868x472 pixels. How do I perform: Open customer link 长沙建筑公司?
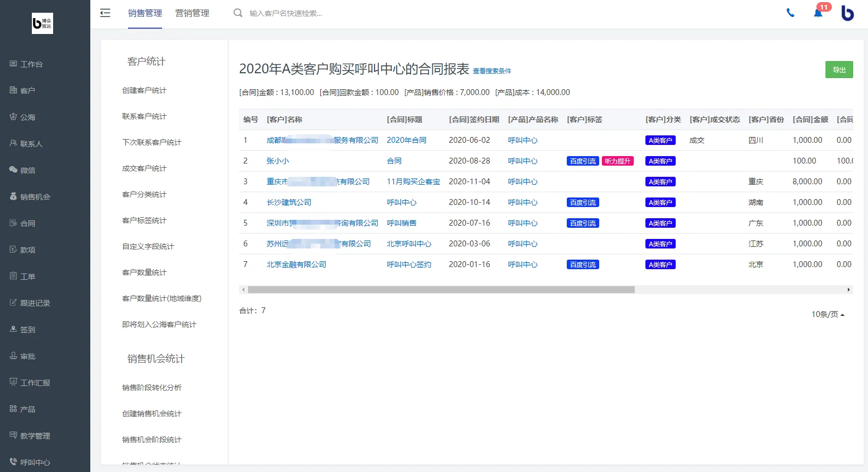pyautogui.click(x=289, y=202)
